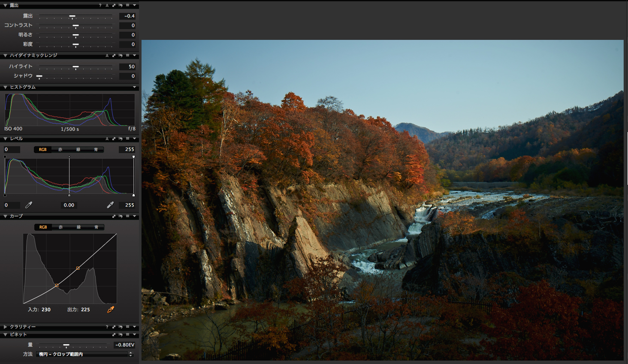The image size is (628, 364).
Task: Expand the クラリティー panel
Action: [5, 327]
